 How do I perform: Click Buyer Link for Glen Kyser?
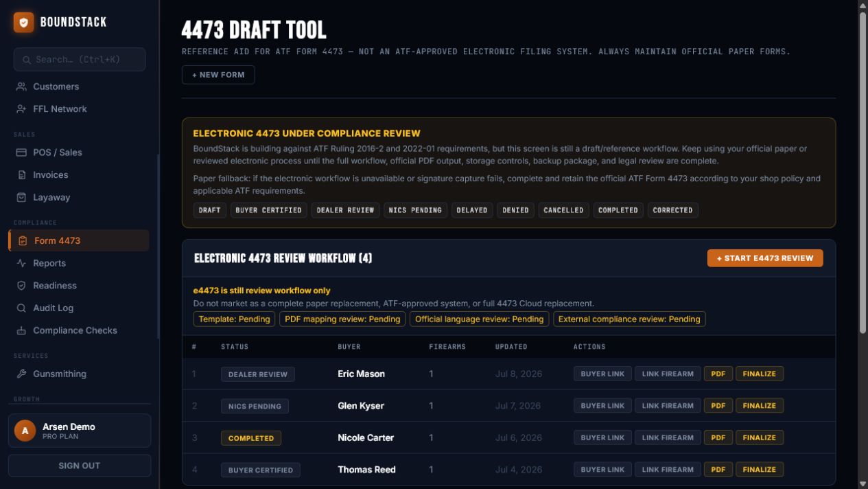pyautogui.click(x=602, y=406)
